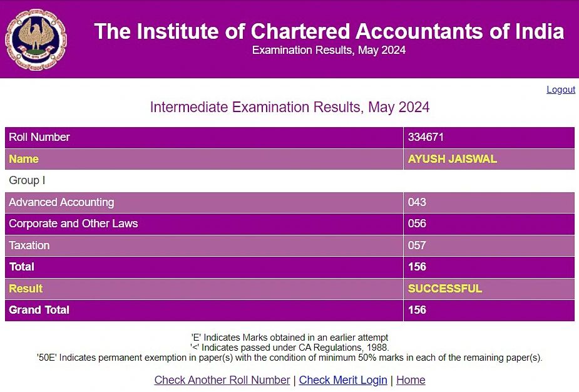Screen dimensions: 579x392
Task: Select the page title Institute of Chartered Accountants
Action: 329,31
